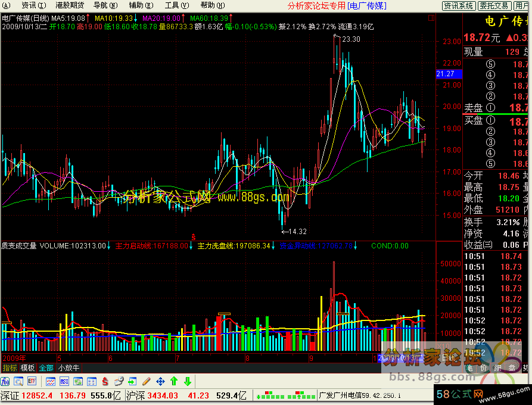This screenshot has height=405, width=532.
Task: Select the RSI indicator icon
Action: coord(64,382)
